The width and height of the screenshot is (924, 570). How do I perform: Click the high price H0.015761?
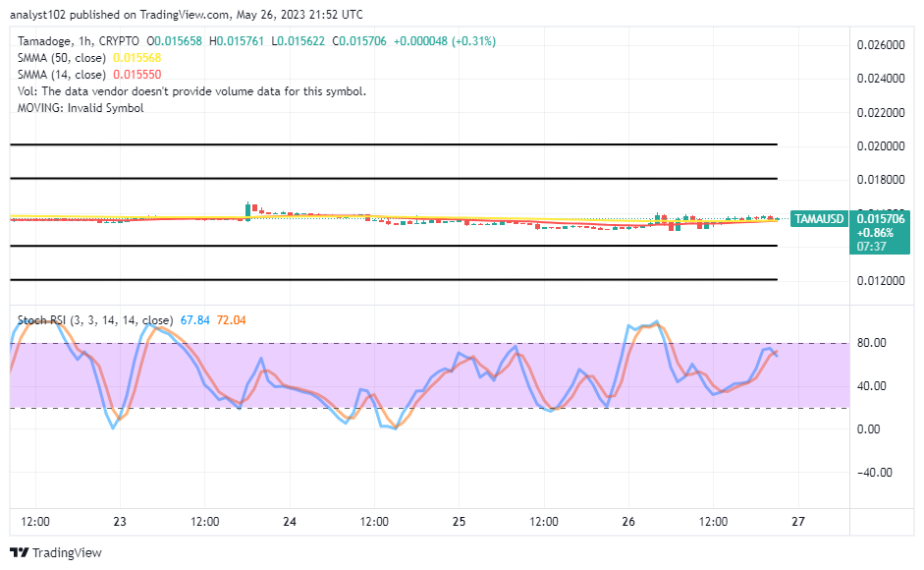(x=237, y=41)
